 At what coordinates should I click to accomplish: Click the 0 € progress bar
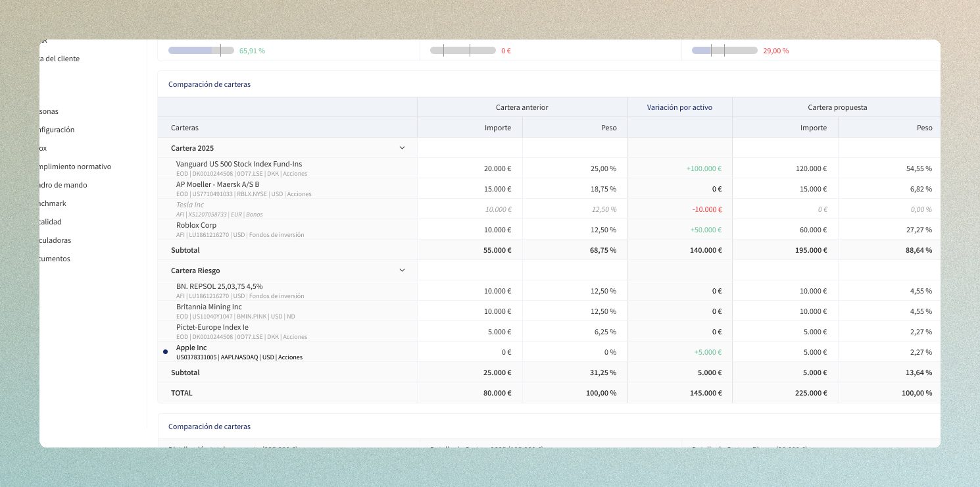point(462,51)
